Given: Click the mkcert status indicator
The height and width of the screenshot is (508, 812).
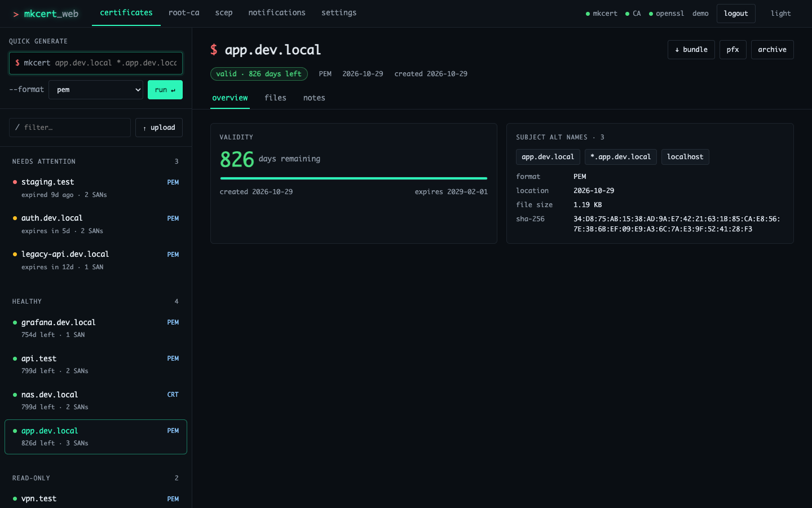Looking at the screenshot, I should (602, 14).
